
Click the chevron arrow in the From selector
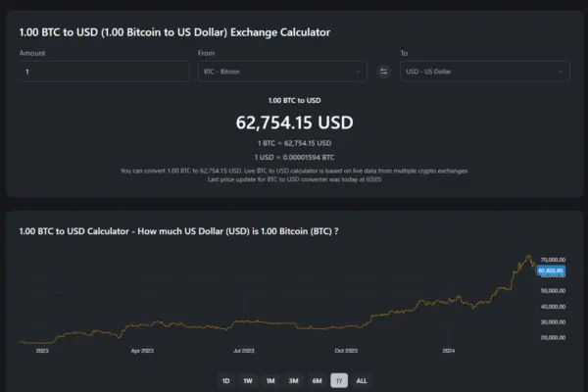(359, 72)
